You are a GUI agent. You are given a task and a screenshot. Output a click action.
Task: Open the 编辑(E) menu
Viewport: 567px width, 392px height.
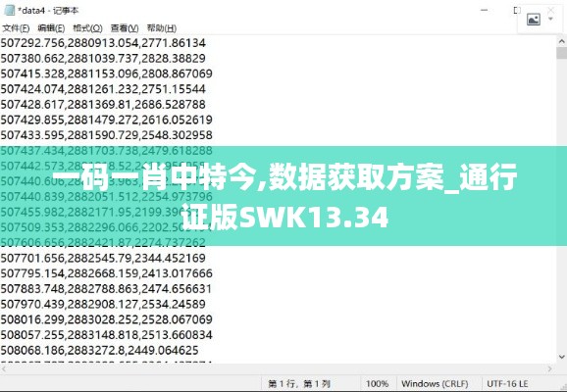pos(51,28)
